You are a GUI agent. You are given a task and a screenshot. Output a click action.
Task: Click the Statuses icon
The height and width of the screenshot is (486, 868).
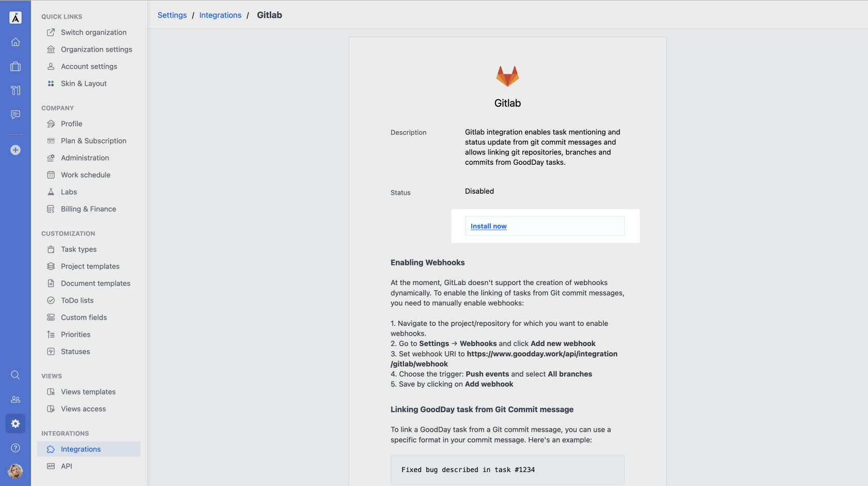pos(51,351)
